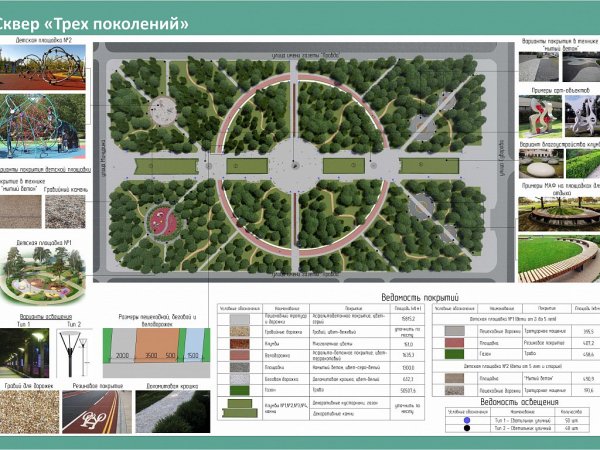Click the 'Варианты освещения' heading

[x=46, y=316]
